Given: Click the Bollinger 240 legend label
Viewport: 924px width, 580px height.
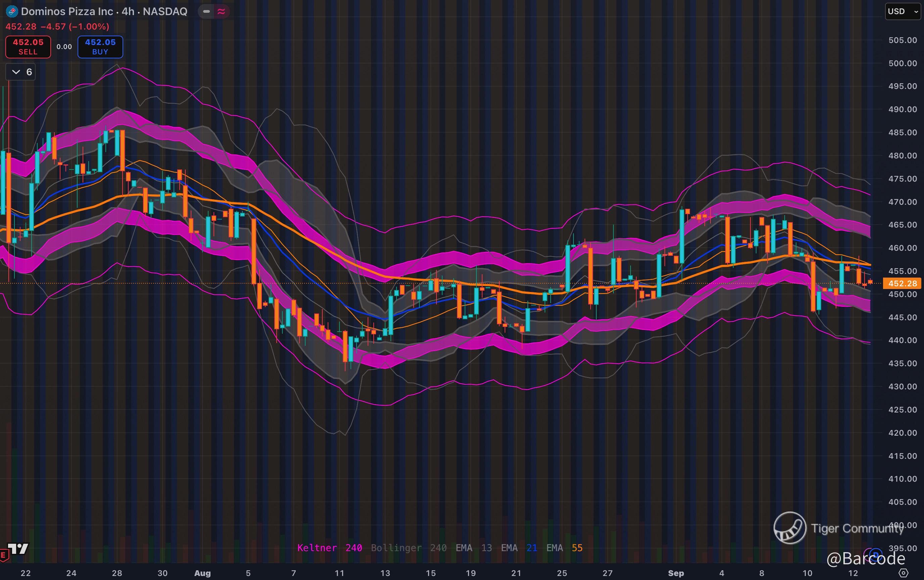Looking at the screenshot, I should [x=408, y=548].
